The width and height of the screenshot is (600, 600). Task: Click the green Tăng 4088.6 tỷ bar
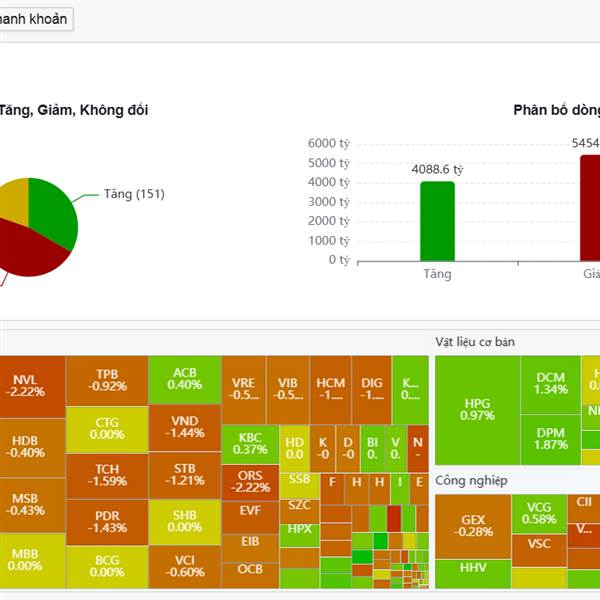coord(437,222)
